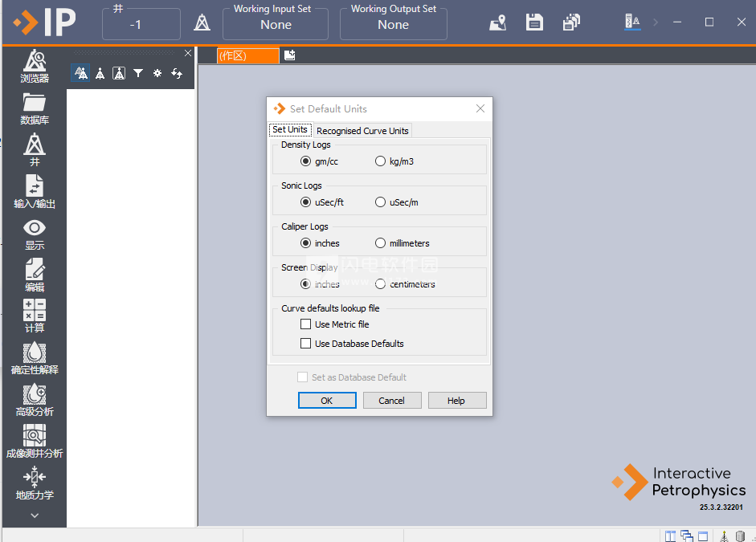Switch to Recognised Curve Units tab
The image size is (756, 542).
362,131
